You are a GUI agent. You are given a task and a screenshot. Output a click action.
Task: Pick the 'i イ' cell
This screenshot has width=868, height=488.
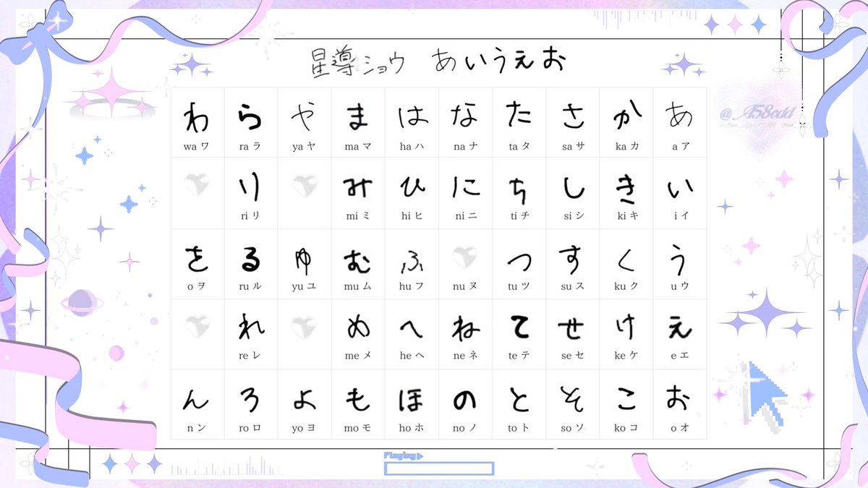(680, 193)
